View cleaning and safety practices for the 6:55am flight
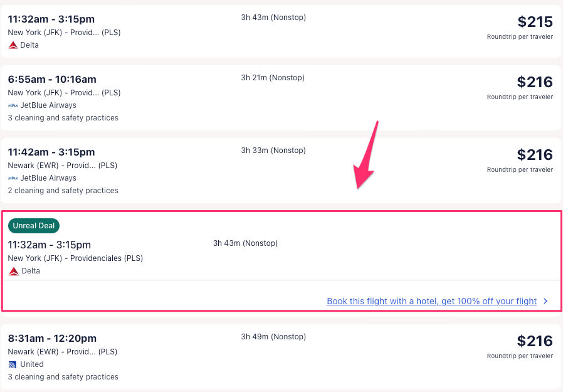This screenshot has width=563, height=392. [63, 118]
